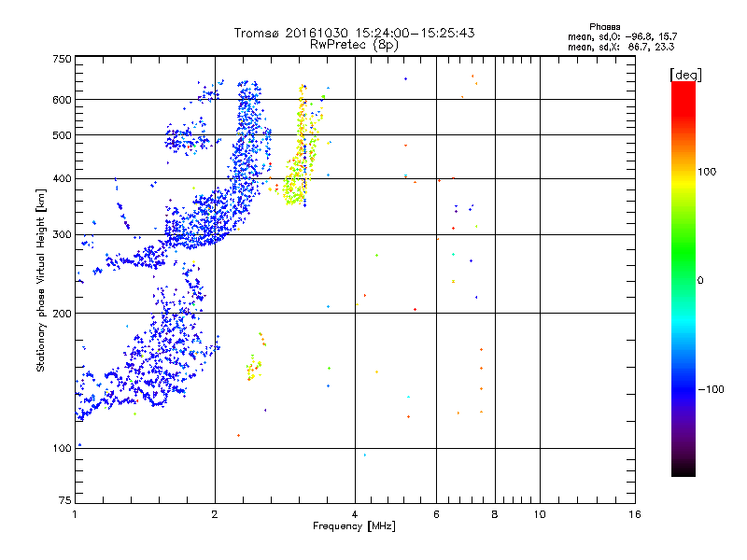Click the "RwPretec (8p)" subtitle

click(354, 45)
